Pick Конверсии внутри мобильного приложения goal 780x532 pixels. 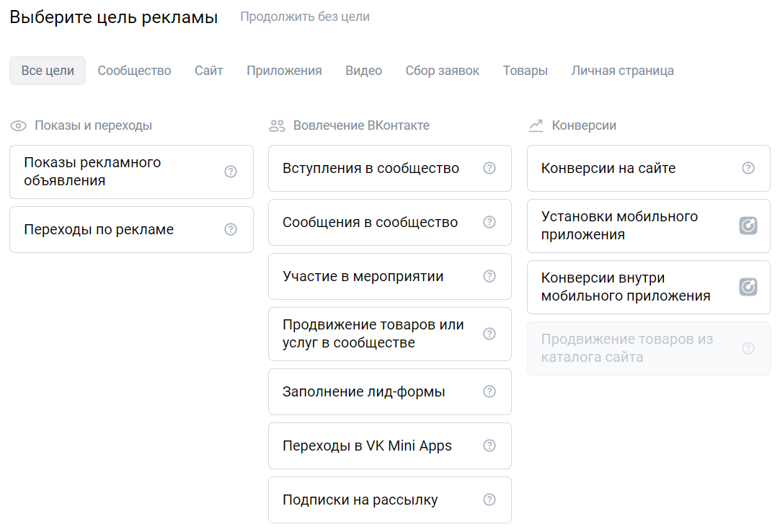649,287
